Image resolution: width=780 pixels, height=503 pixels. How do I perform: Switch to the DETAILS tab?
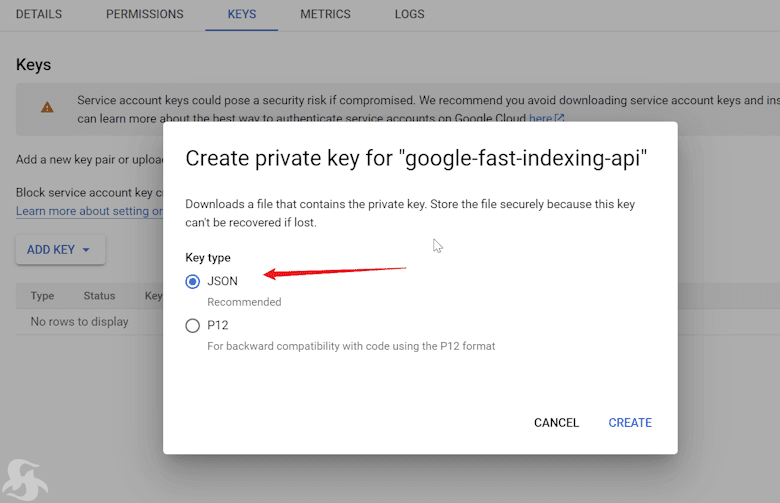[39, 14]
